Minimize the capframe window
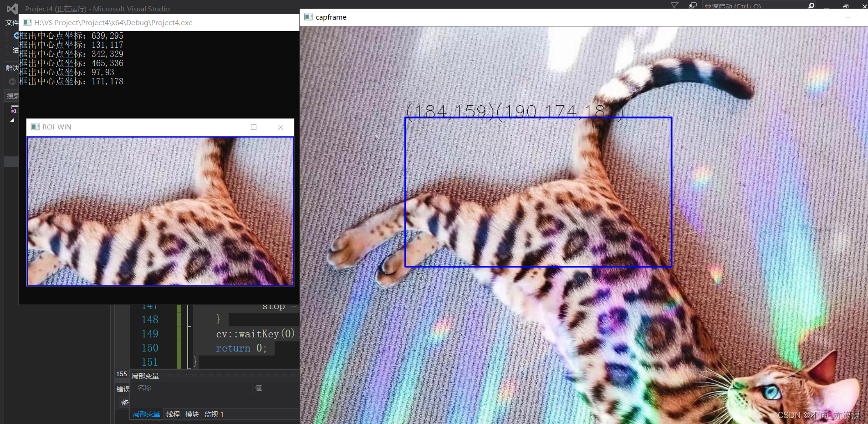Screen dimensions: 868x424 (x=848, y=17)
